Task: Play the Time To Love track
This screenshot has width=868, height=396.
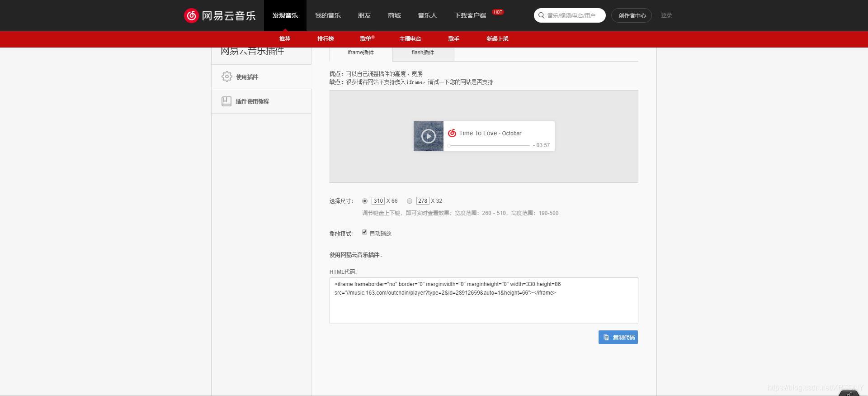Action: 429,136
